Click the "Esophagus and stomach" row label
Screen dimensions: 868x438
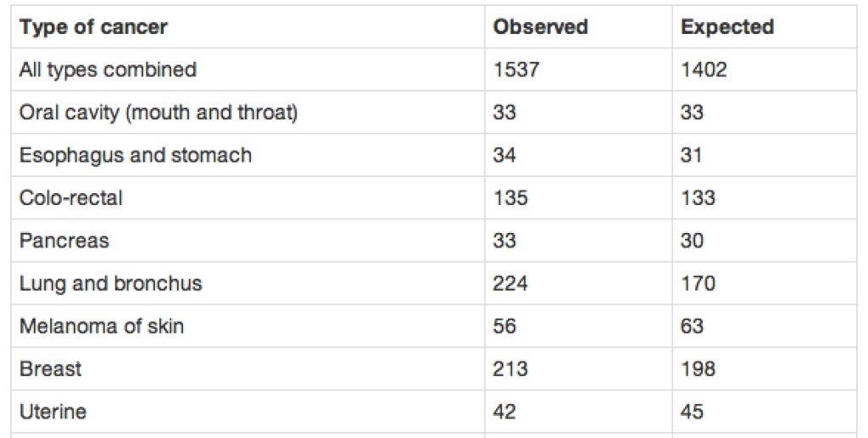(x=136, y=156)
